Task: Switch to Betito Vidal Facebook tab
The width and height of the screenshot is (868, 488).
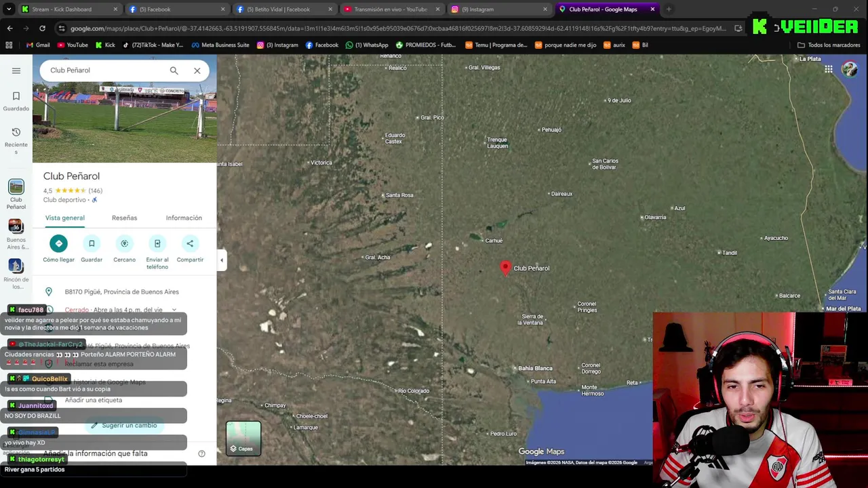Action: pyautogui.click(x=283, y=9)
